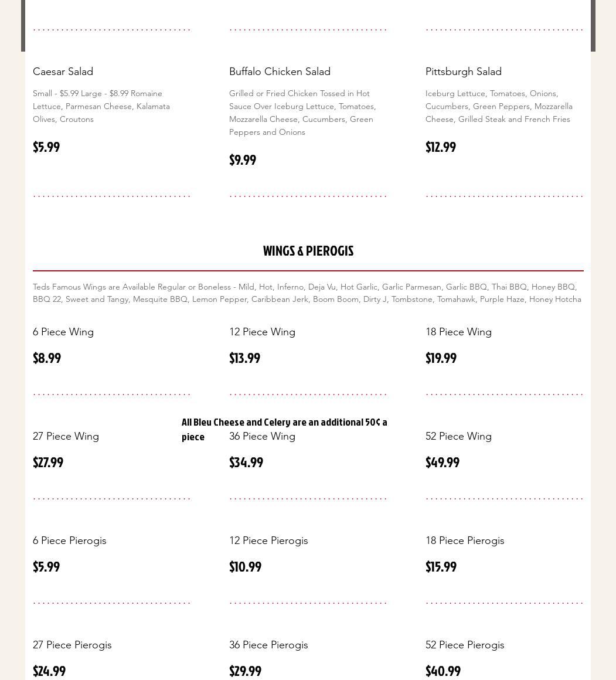616x680 pixels.
Task: Click the 12 Piece Pierogis item name
Action: 268,540
